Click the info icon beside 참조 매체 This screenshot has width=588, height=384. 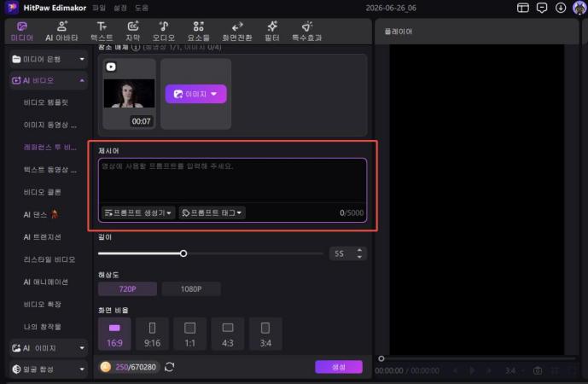click(136, 47)
